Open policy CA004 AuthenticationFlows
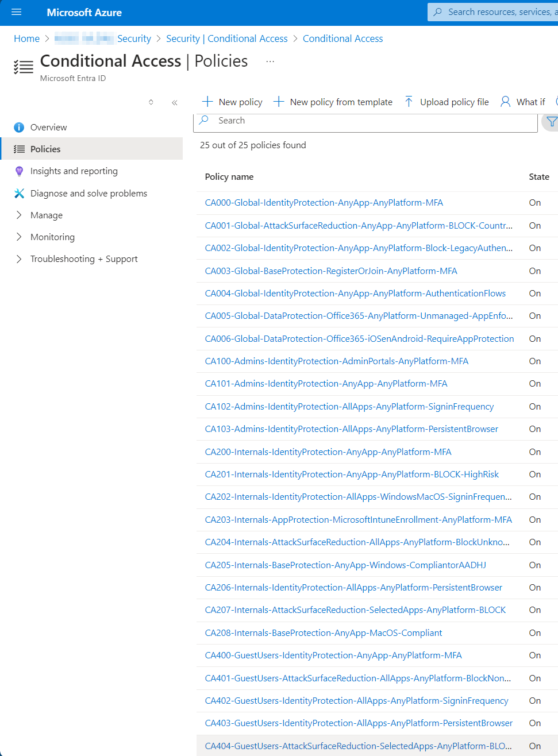The image size is (558, 756). (355, 294)
